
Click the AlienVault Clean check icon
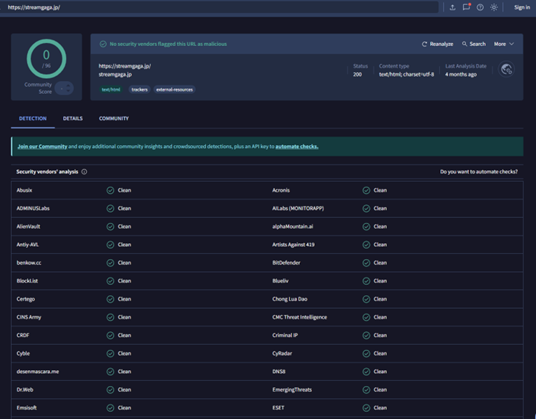click(110, 227)
